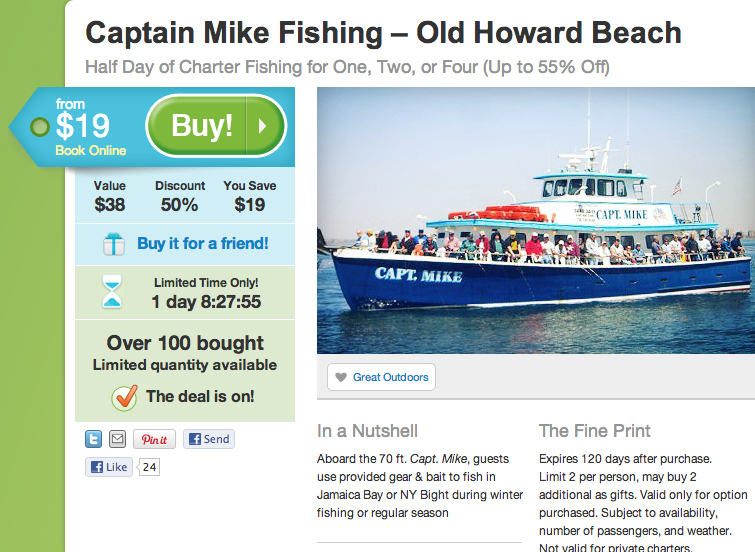Click the Captain Mike Fishing deal title
This screenshot has width=755, height=552.
pos(383,33)
